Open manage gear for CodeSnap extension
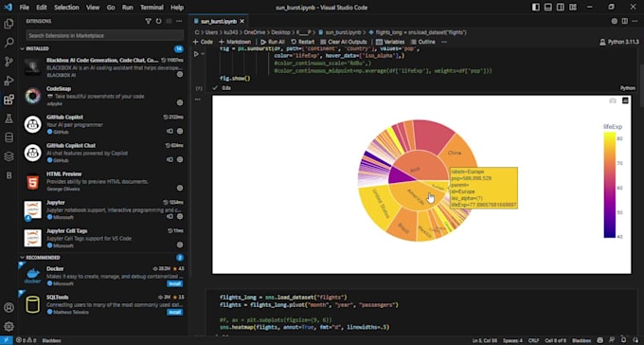Image resolution: width=644 pixels, height=345 pixels. coord(180,102)
